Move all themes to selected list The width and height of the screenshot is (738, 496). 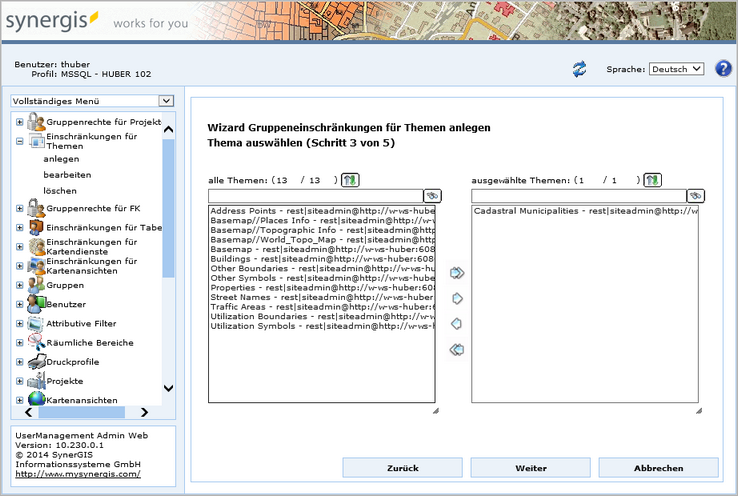tap(457, 272)
